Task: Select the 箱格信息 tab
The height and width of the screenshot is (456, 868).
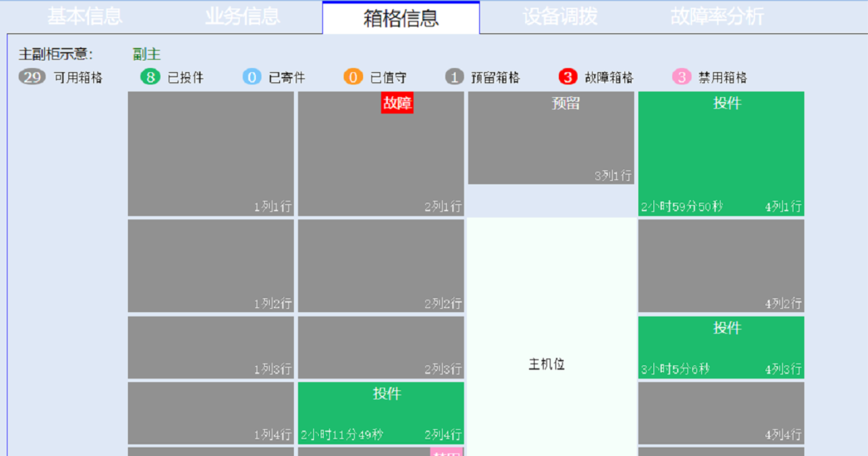Action: pos(401,18)
